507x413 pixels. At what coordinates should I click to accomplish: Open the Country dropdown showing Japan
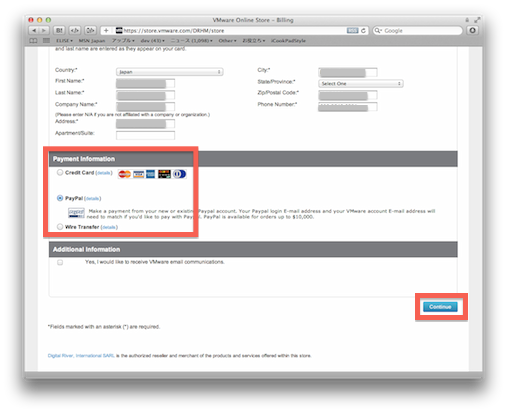coord(170,72)
